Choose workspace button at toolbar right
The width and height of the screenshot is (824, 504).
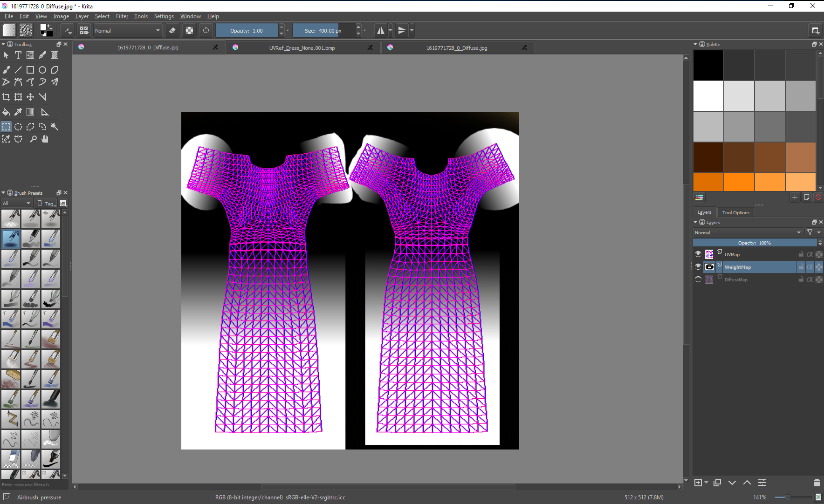point(815,31)
